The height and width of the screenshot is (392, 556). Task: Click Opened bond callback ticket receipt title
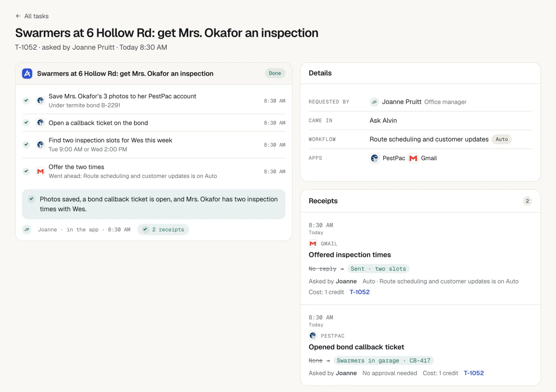coord(356,347)
